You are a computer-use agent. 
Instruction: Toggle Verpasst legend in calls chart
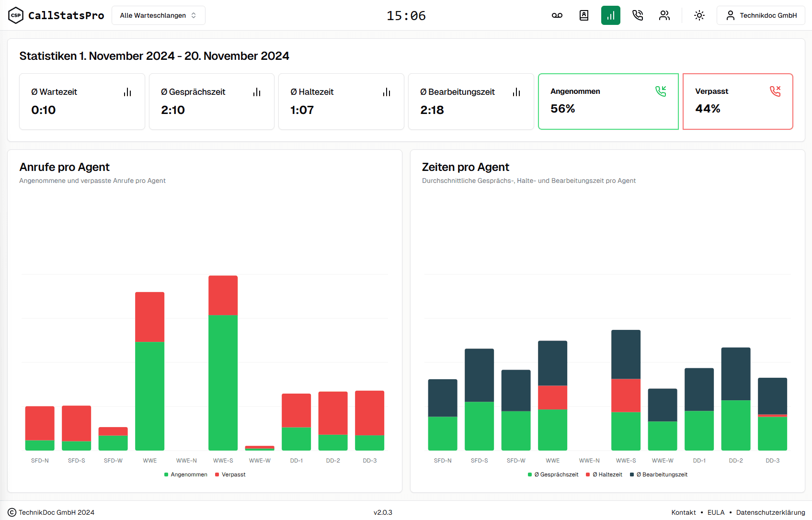click(230, 475)
